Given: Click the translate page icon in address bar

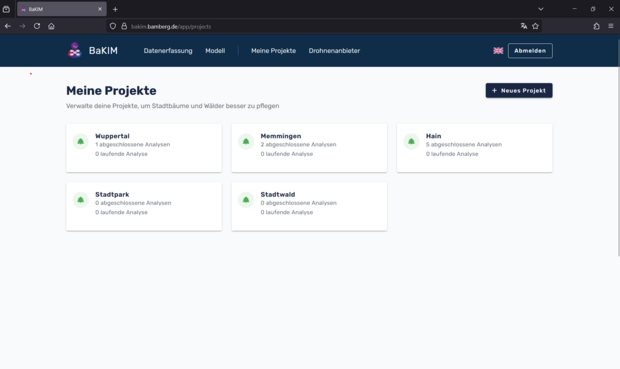Looking at the screenshot, I should coord(524,26).
